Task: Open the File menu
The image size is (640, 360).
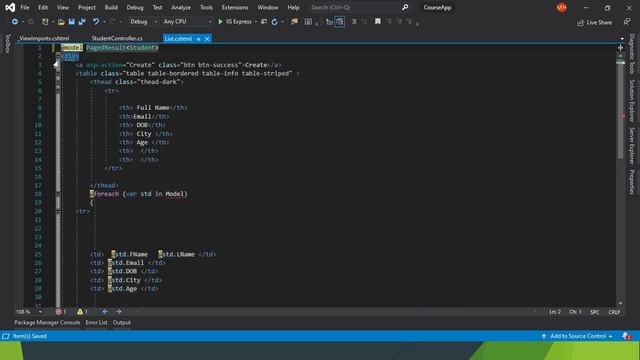Action: [25, 7]
